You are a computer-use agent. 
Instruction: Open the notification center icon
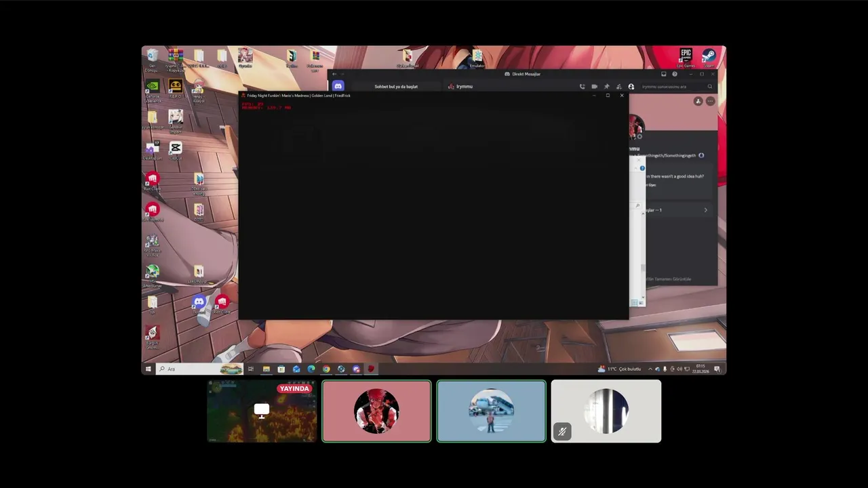click(x=717, y=369)
